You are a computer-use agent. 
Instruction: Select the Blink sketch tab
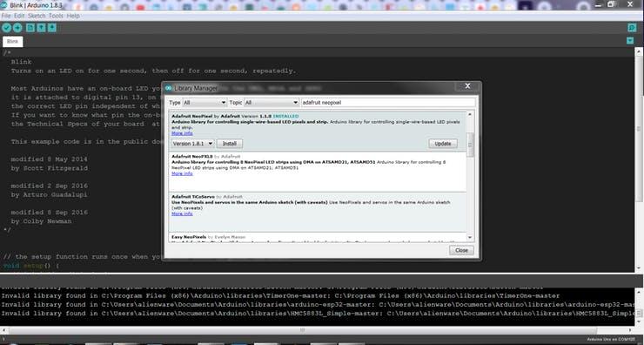(x=13, y=42)
